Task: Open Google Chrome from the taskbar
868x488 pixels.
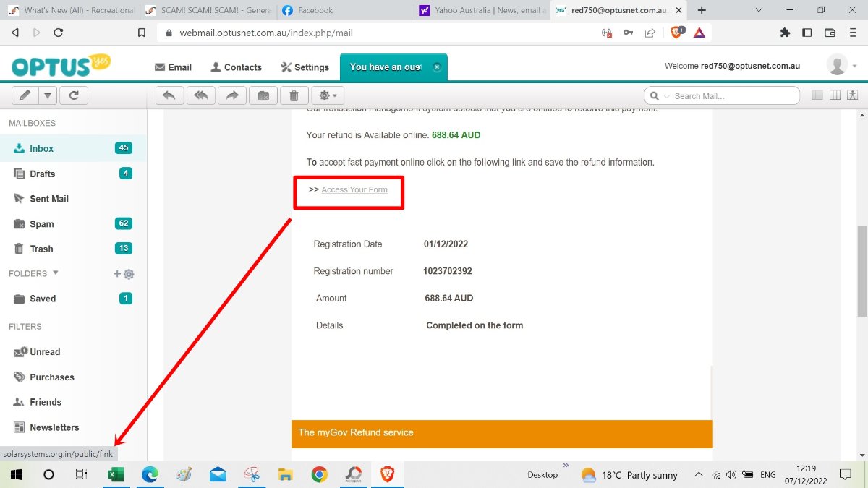Action: pyautogui.click(x=319, y=475)
